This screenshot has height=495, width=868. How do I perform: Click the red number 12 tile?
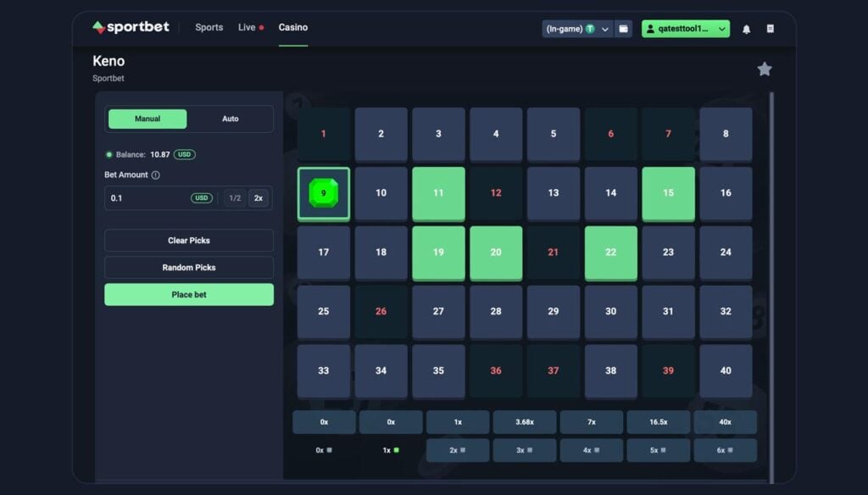point(496,194)
